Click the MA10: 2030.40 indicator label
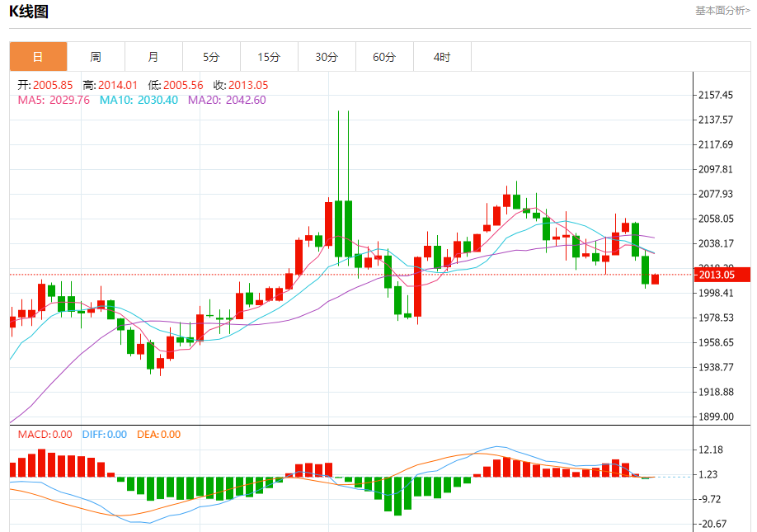 click(x=139, y=100)
